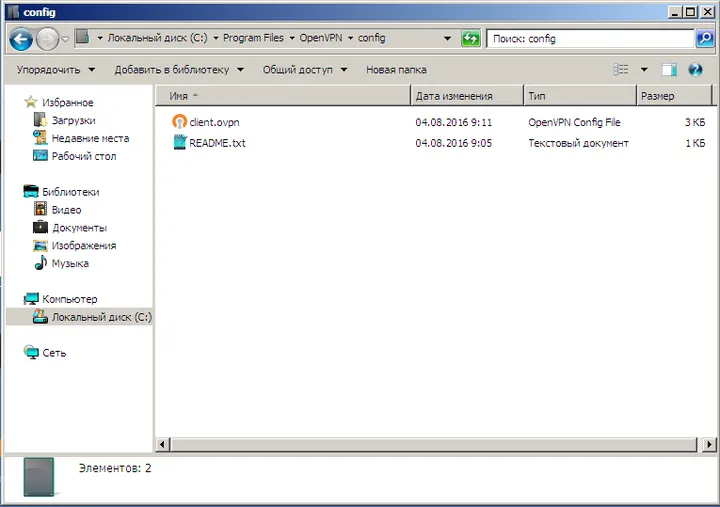The width and height of the screenshot is (720, 507).
Task: Open Сеть in navigation pane
Action: pyautogui.click(x=54, y=353)
